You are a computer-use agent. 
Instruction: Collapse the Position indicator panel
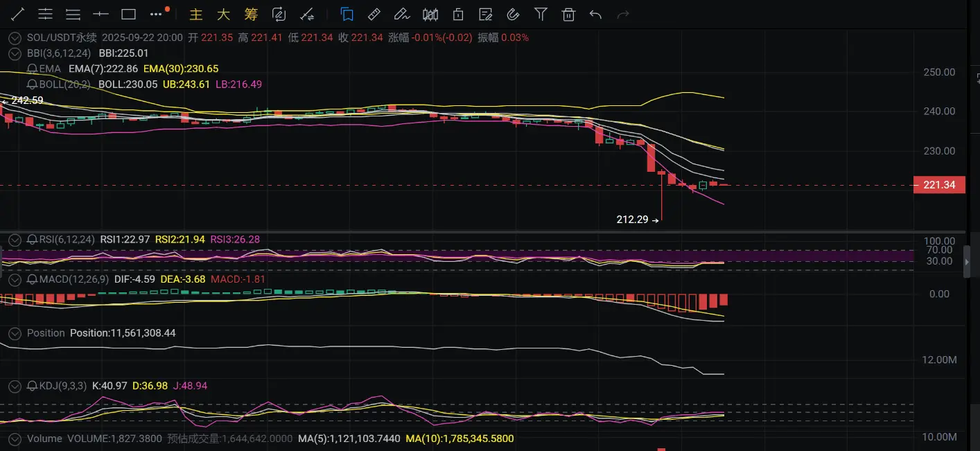click(14, 333)
